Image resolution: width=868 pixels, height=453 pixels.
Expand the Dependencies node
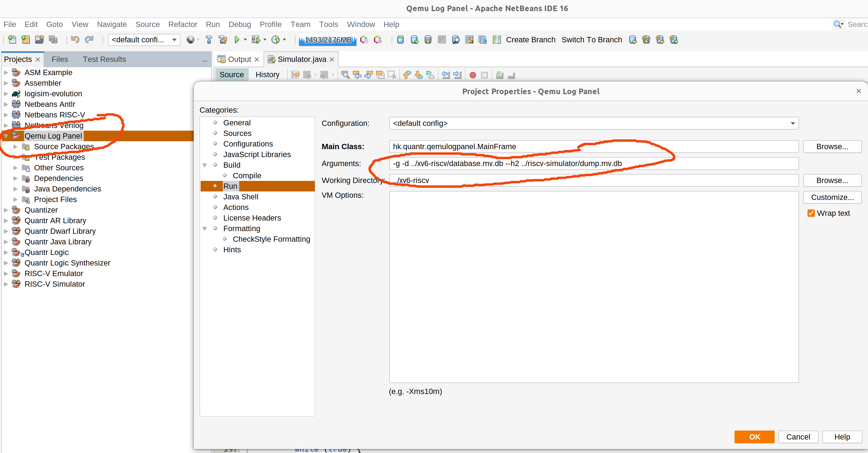[x=15, y=178]
